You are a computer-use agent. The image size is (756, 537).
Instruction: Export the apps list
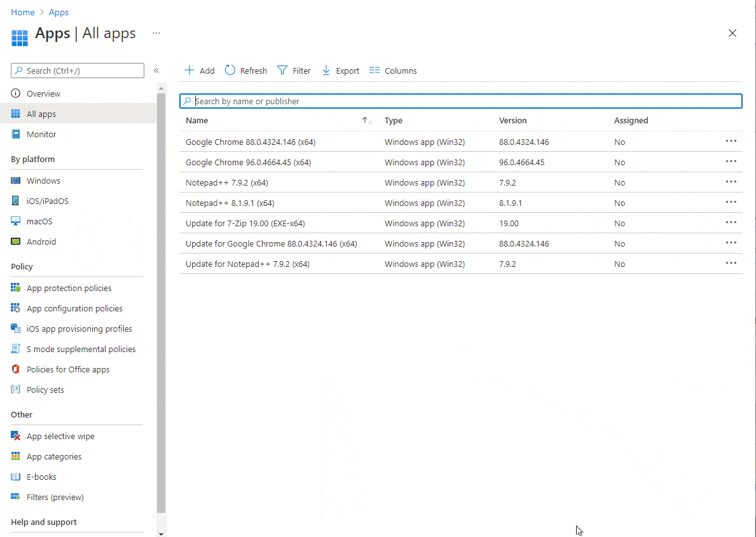(x=340, y=71)
